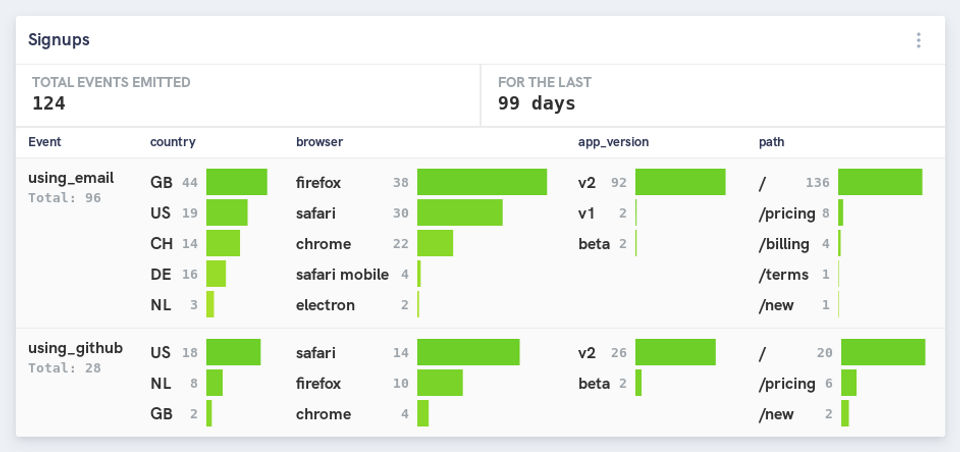The image size is (960, 452).
Task: Select the safari mobile browser row
Action: tap(345, 274)
